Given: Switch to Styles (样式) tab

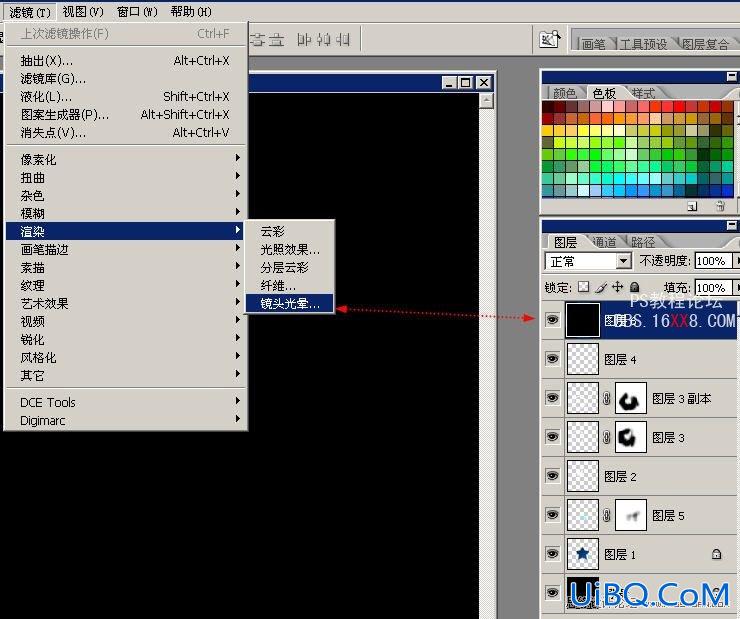Looking at the screenshot, I should tap(643, 93).
